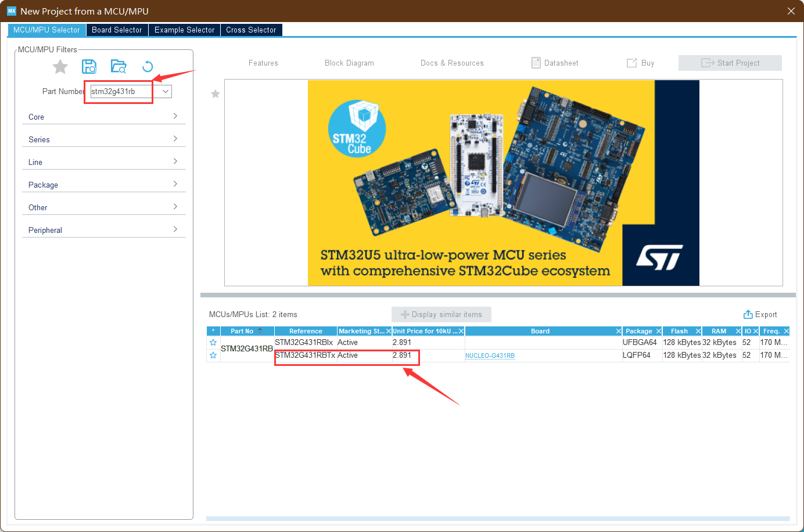Click Display similar items
This screenshot has width=804, height=532.
pyautogui.click(x=441, y=314)
